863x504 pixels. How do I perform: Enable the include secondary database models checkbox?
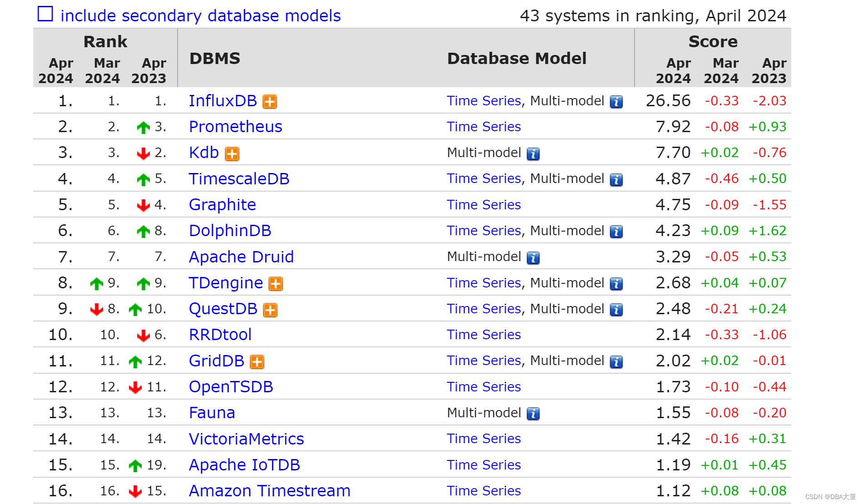(45, 14)
